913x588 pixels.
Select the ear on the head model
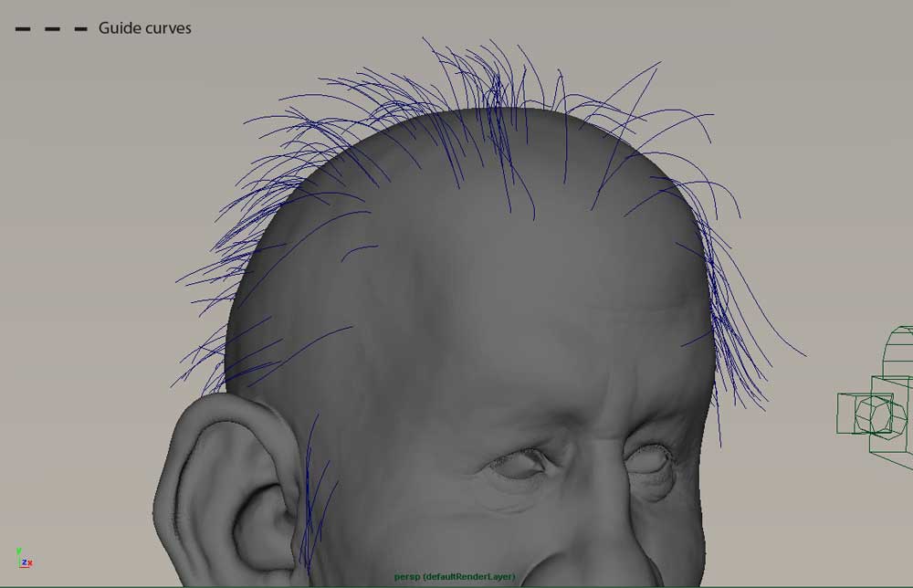tap(230, 489)
